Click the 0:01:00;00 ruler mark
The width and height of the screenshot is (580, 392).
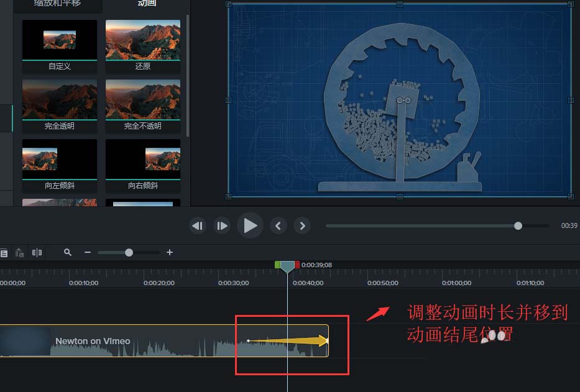(x=456, y=283)
